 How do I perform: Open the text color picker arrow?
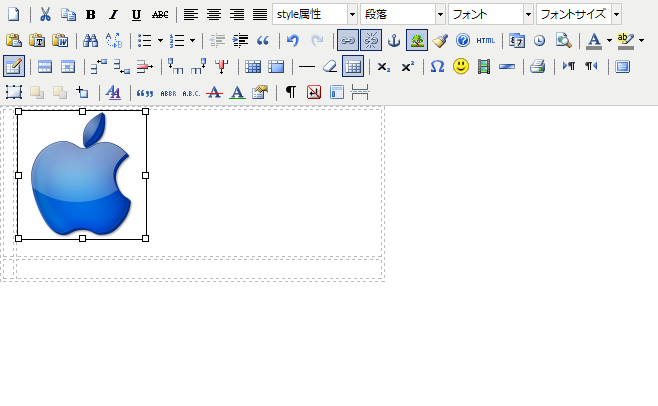(x=609, y=41)
